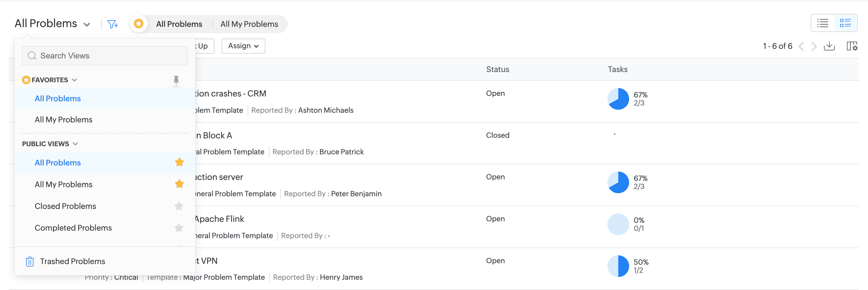Open the Assign dropdown
The height and width of the screenshot is (290, 868).
[x=243, y=46]
